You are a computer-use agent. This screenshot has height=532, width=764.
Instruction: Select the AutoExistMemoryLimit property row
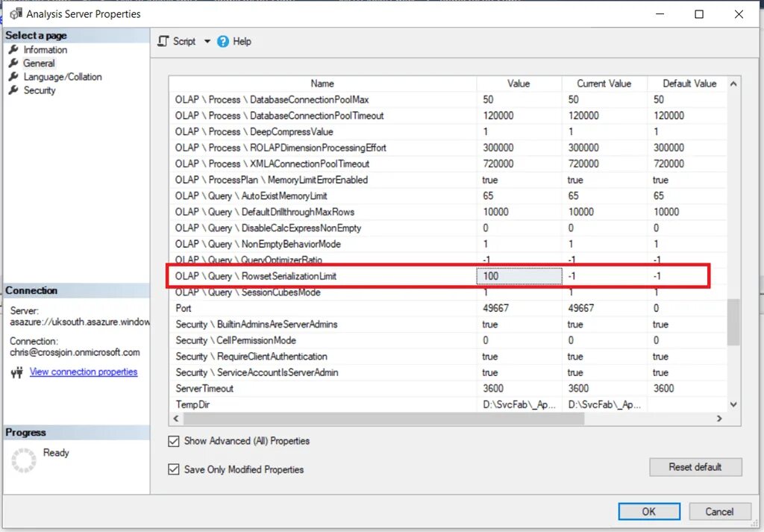pos(448,195)
